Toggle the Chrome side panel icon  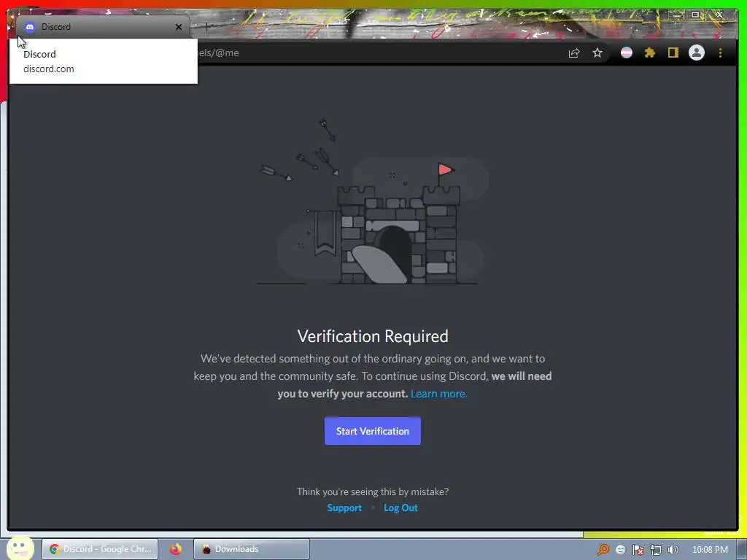(673, 52)
